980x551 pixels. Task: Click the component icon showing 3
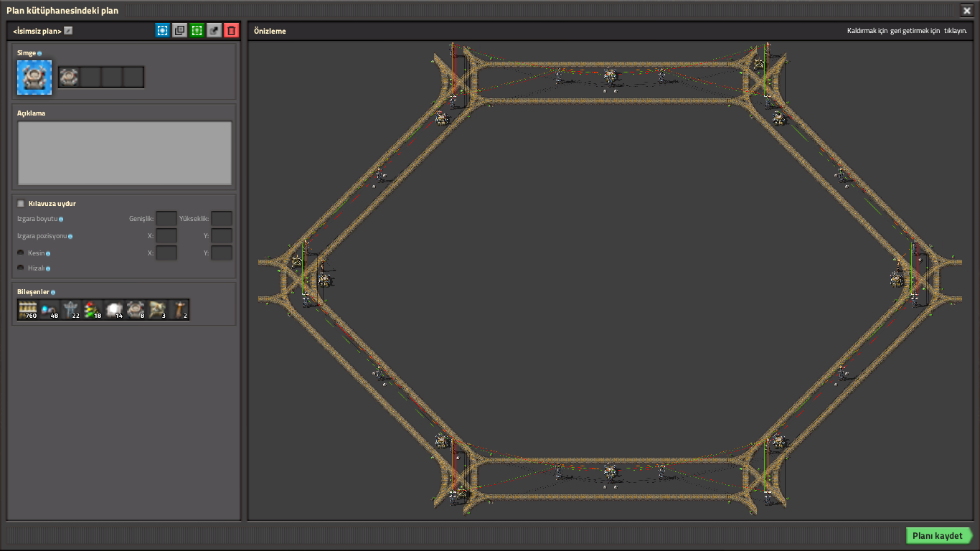[x=157, y=309]
